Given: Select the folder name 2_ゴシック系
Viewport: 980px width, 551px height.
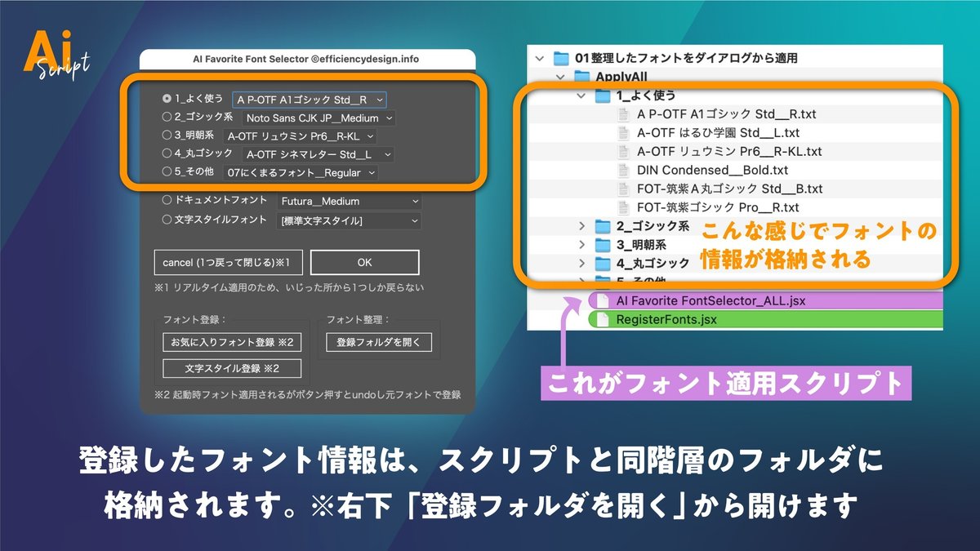Looking at the screenshot, I should [x=653, y=226].
